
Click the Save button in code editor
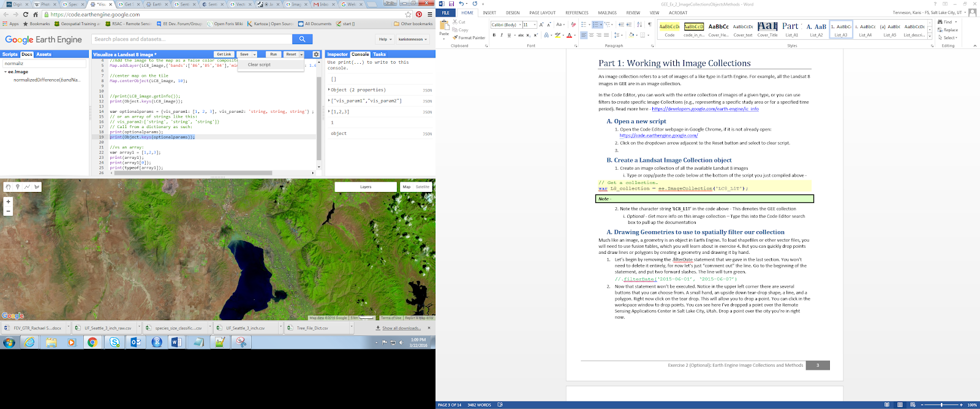coord(244,55)
